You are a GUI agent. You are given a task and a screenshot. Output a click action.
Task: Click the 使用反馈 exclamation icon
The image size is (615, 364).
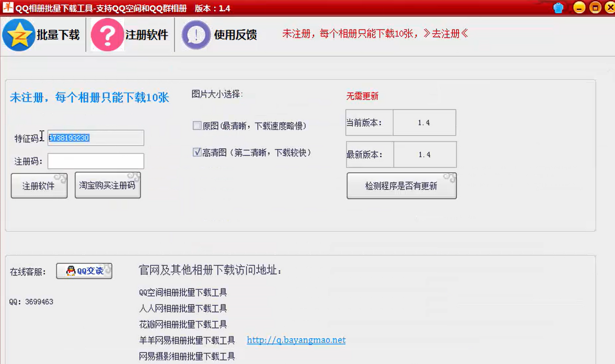pyautogui.click(x=196, y=35)
